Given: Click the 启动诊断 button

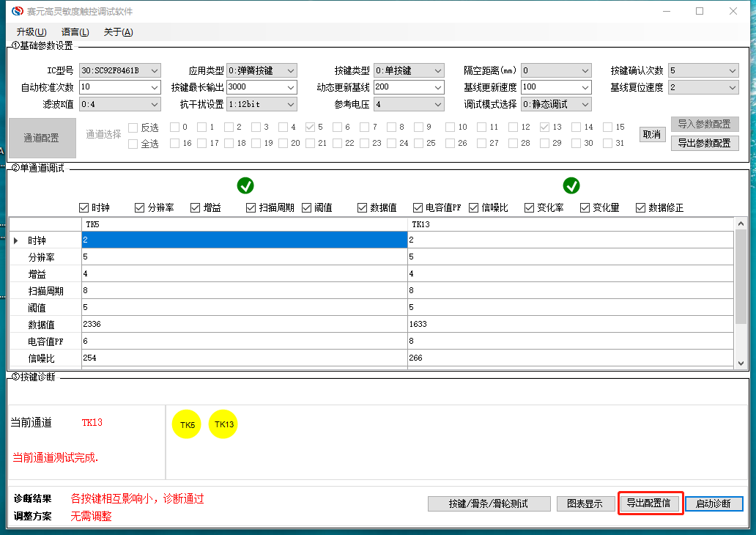Looking at the screenshot, I should click(714, 503).
